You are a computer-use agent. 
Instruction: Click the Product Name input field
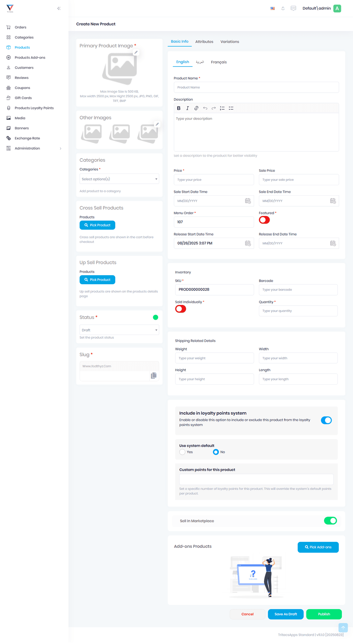256,88
